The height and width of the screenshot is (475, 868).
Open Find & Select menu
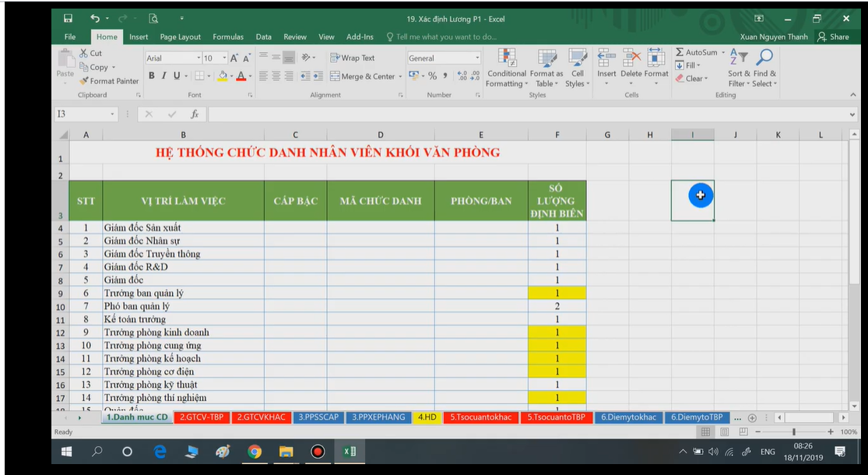764,68
